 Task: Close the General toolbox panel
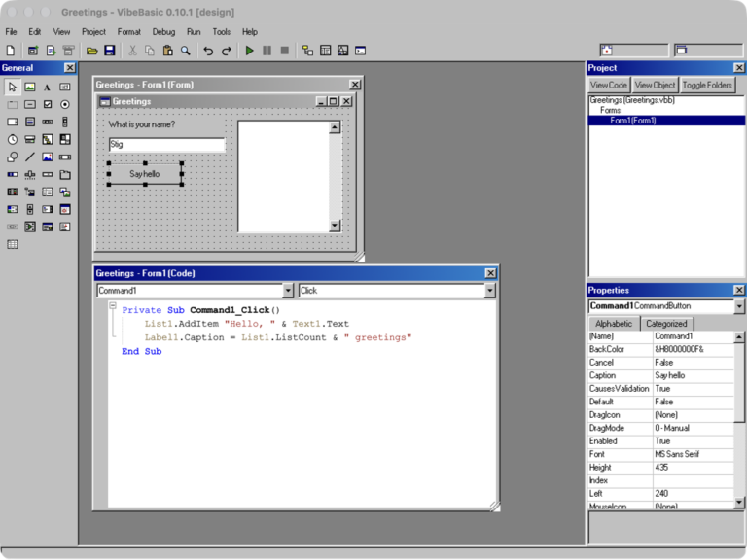(x=70, y=68)
